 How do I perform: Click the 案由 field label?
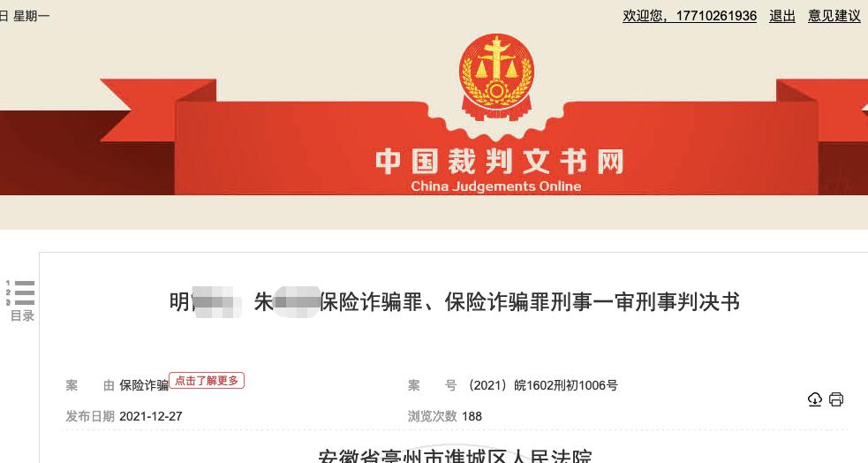90,385
